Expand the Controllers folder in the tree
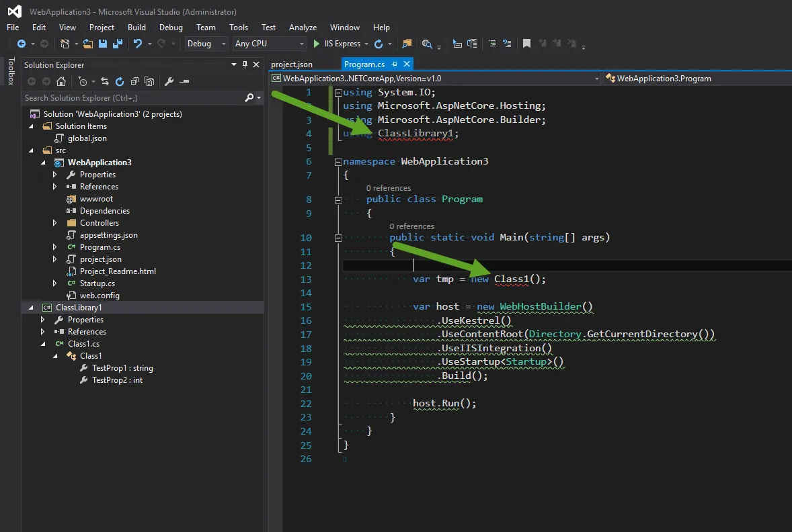 point(55,223)
